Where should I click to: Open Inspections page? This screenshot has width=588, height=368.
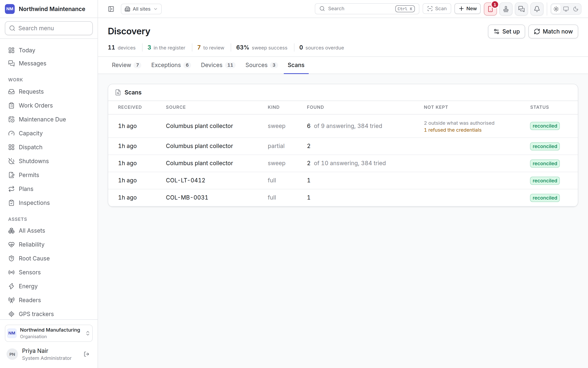(x=49, y=203)
